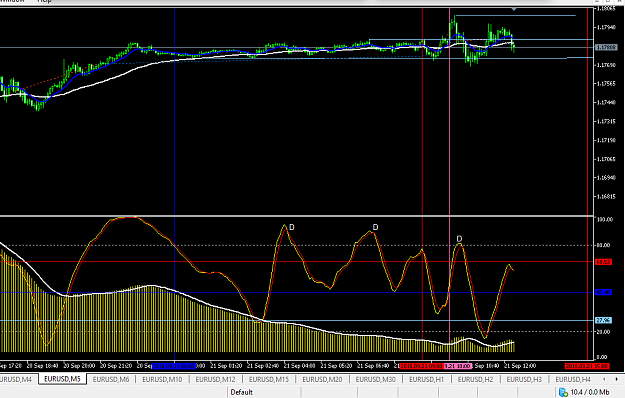Click the 21 Sep 12:00 time axis label

(520, 366)
